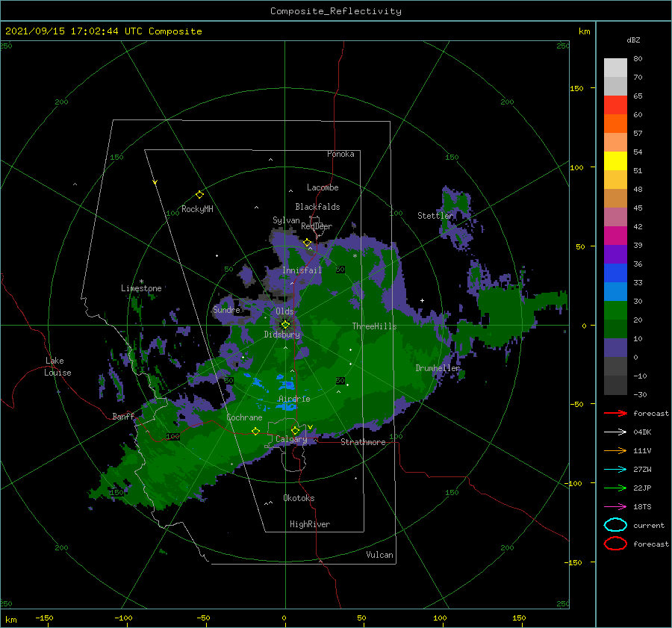Click the Strathmore label
Screen dimensions: 672x628
363,442
